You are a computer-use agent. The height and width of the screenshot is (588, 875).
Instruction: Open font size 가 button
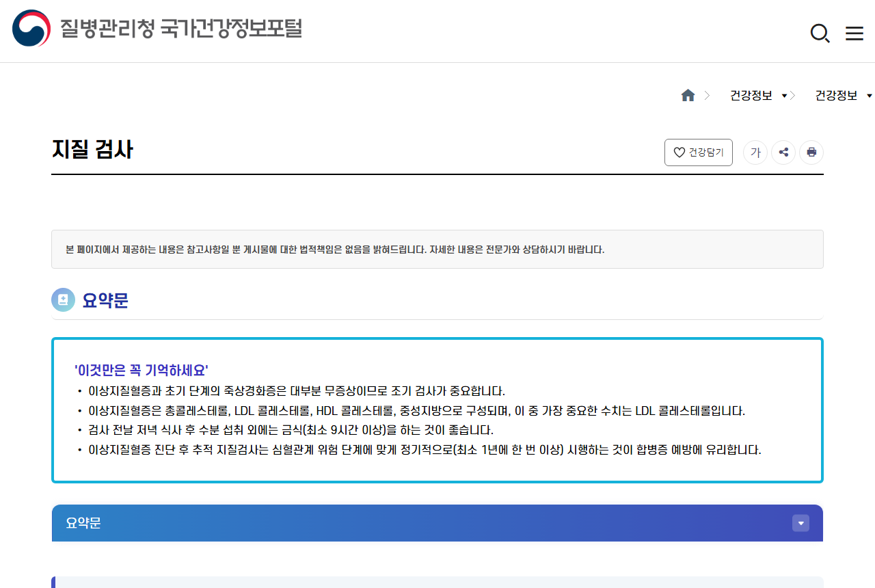[x=755, y=152]
